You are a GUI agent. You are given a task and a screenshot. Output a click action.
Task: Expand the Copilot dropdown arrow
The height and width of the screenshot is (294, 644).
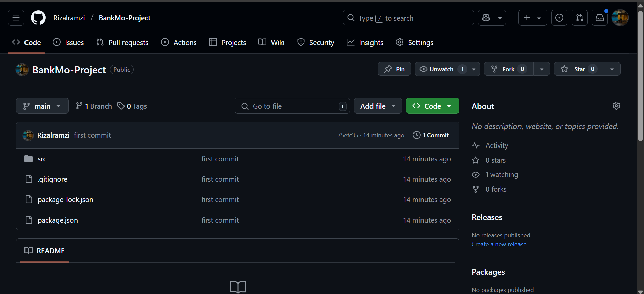[x=500, y=18]
